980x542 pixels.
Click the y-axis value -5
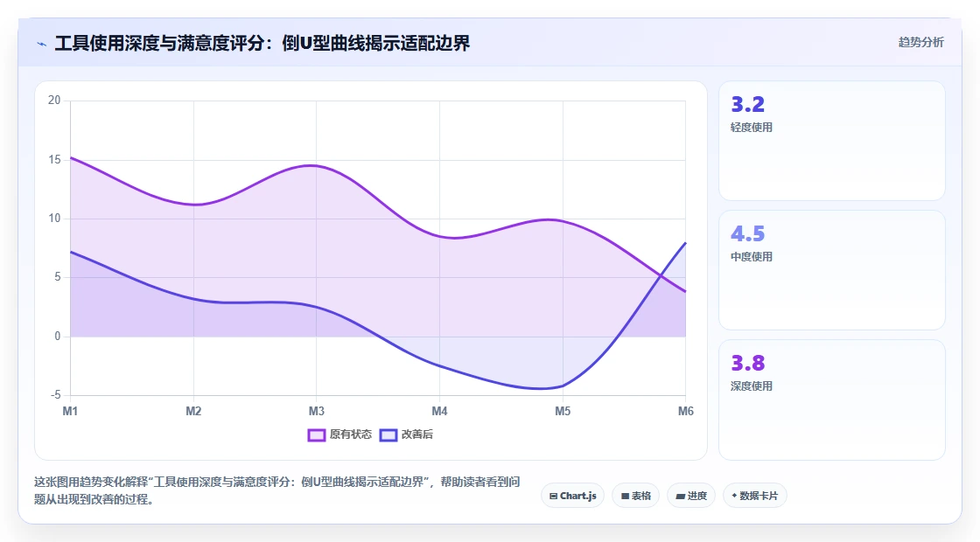(56, 394)
